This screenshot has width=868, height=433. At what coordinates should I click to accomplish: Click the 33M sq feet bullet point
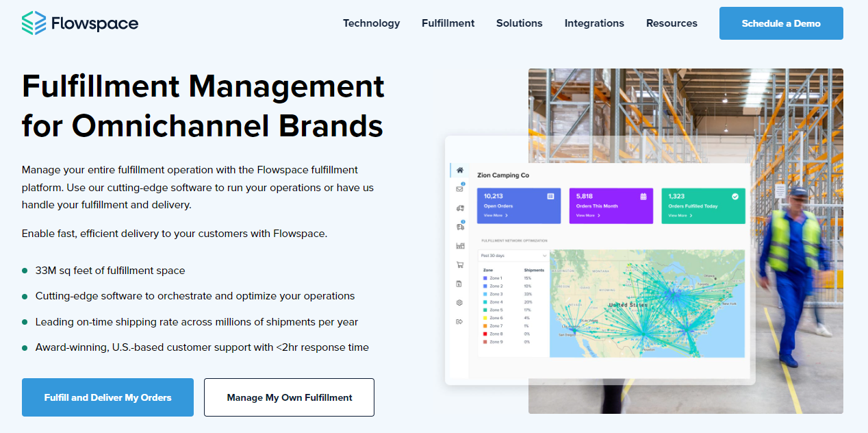coord(110,271)
